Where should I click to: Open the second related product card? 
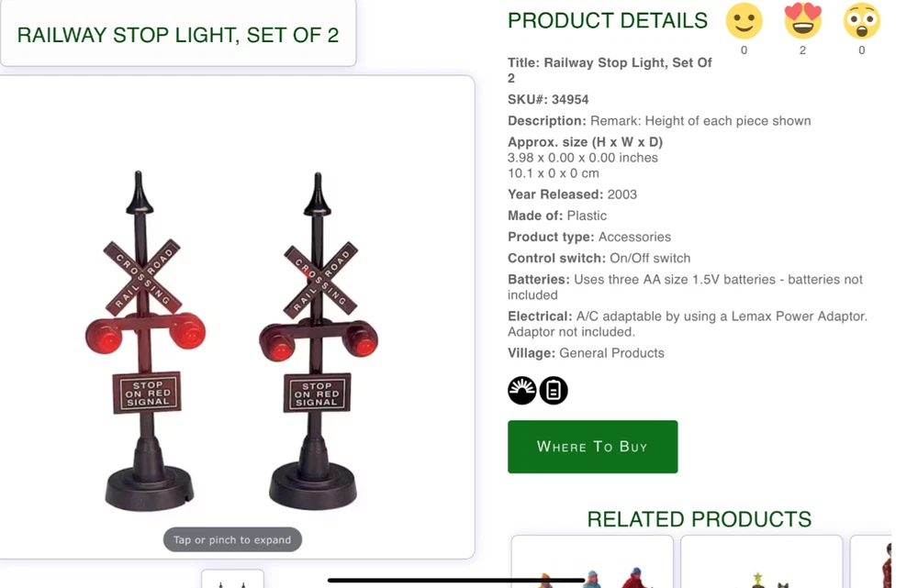(761, 561)
